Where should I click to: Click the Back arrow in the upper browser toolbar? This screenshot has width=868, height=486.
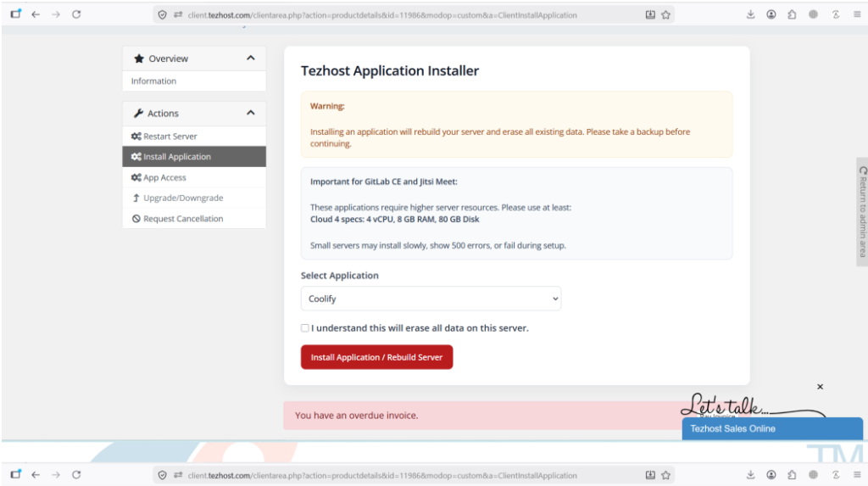[x=36, y=14]
